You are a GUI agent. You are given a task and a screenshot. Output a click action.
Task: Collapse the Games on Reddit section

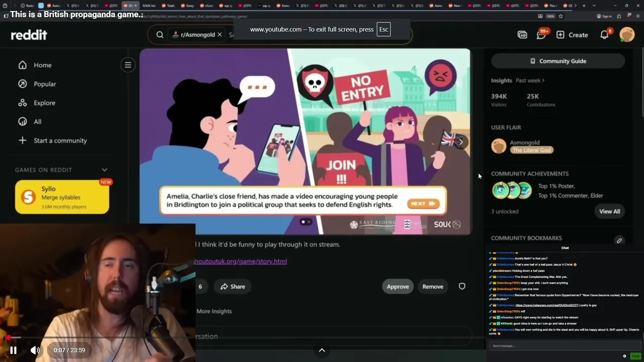(104, 170)
